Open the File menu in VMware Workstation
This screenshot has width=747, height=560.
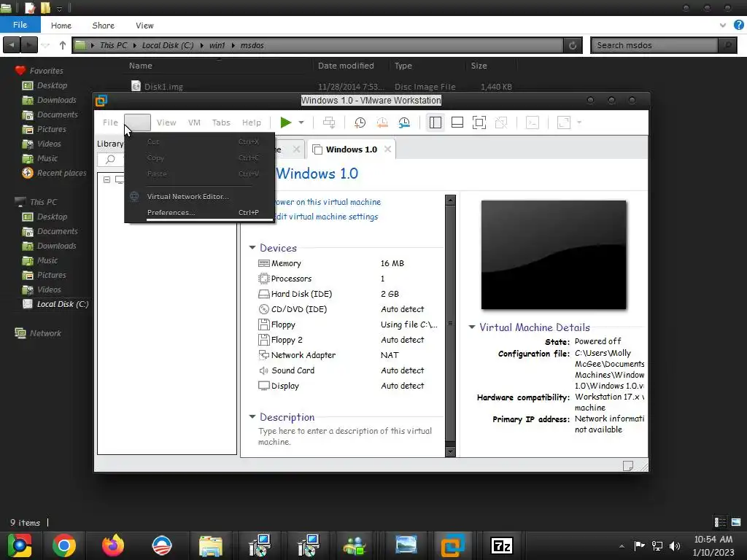[x=110, y=122]
